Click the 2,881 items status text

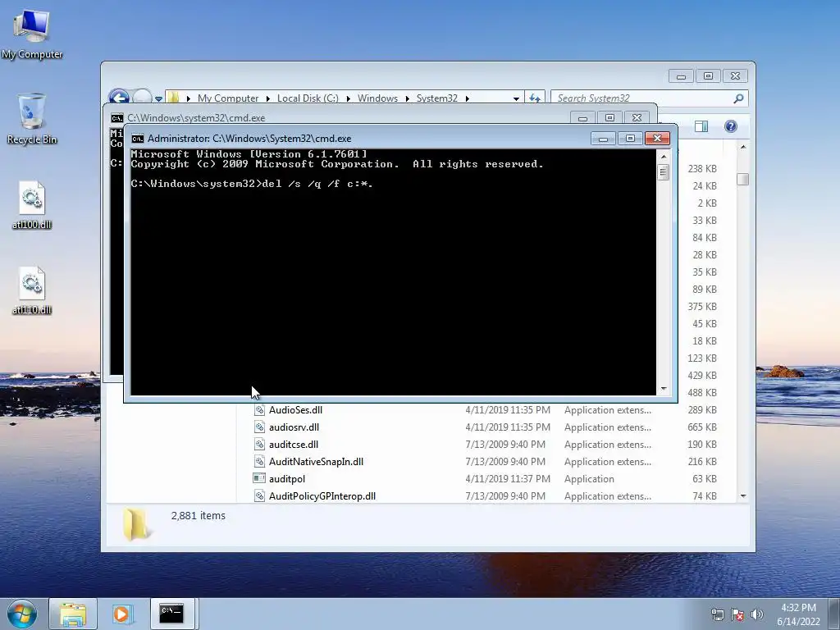(x=199, y=515)
